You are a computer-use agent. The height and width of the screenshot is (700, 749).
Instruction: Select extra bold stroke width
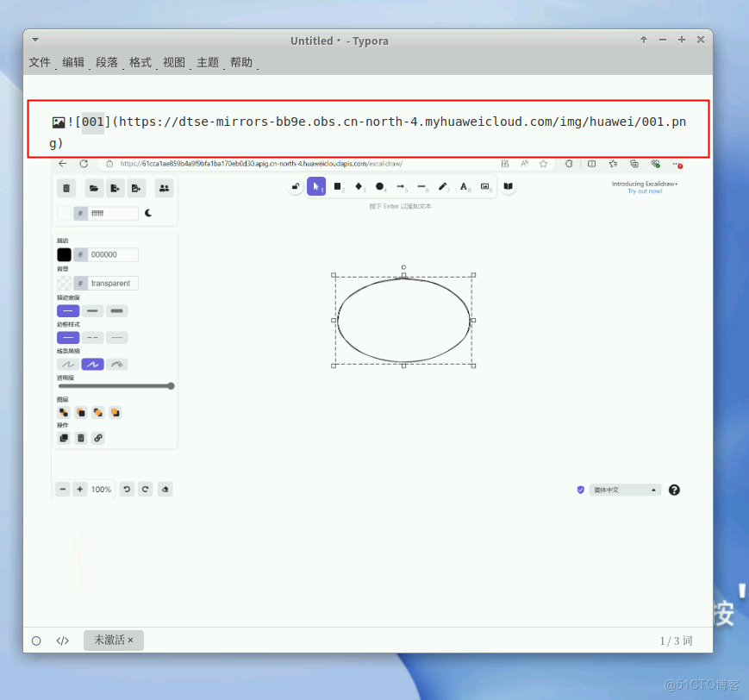(117, 311)
